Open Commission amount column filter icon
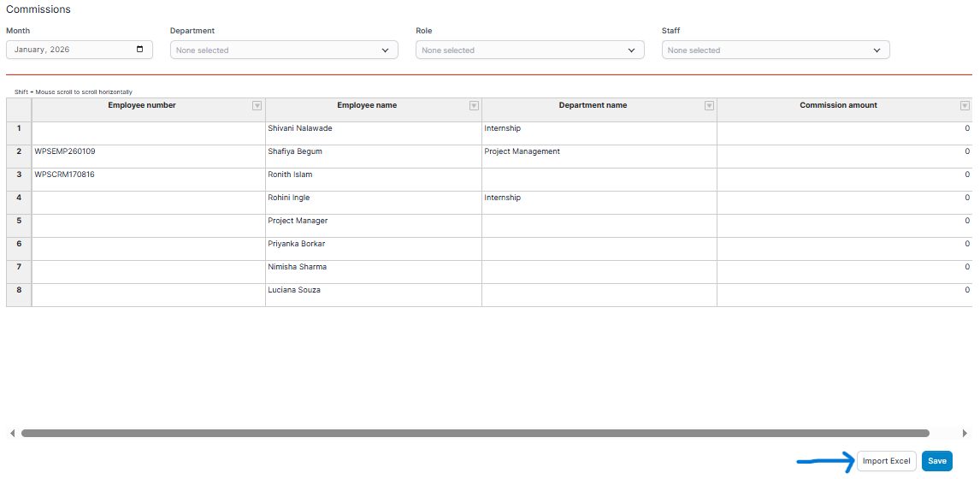Image resolution: width=980 pixels, height=479 pixels. pos(965,106)
